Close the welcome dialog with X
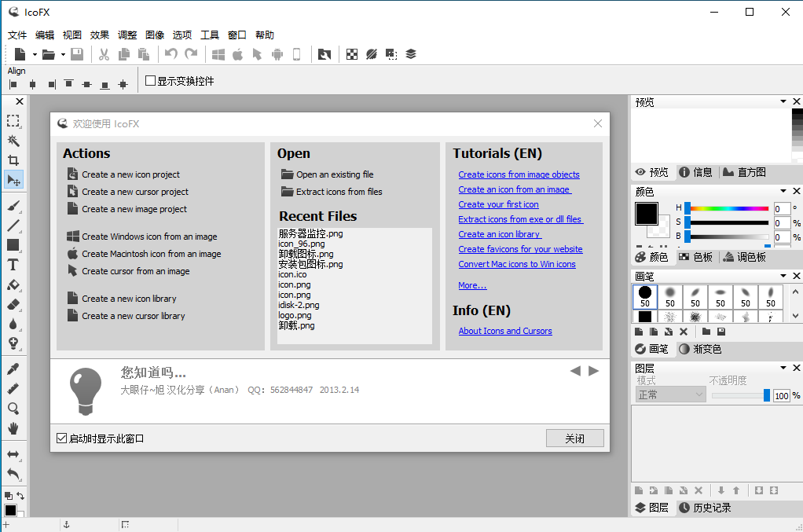Screen dimensions: 803x532 pyautogui.click(x=598, y=123)
